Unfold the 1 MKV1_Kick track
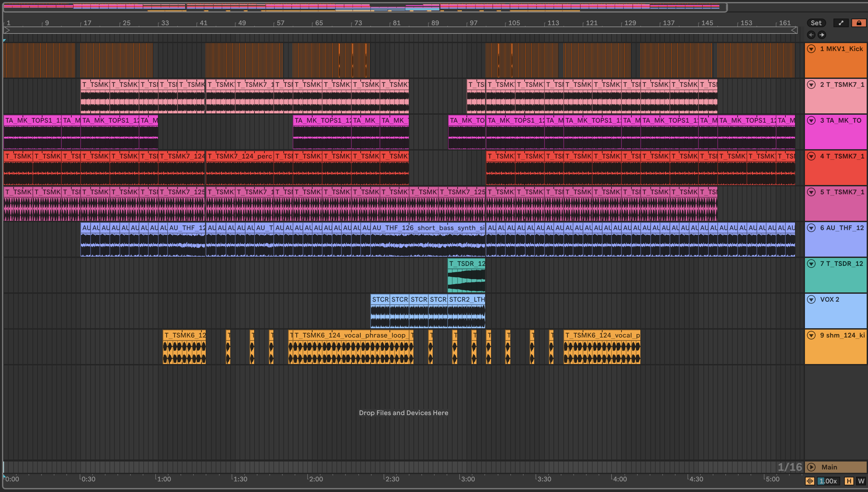 coord(811,49)
